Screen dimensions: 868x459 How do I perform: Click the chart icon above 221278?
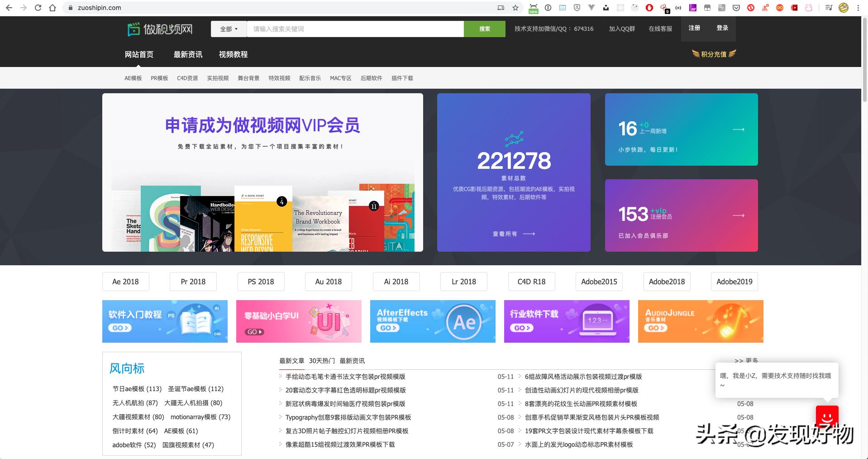pyautogui.click(x=514, y=139)
